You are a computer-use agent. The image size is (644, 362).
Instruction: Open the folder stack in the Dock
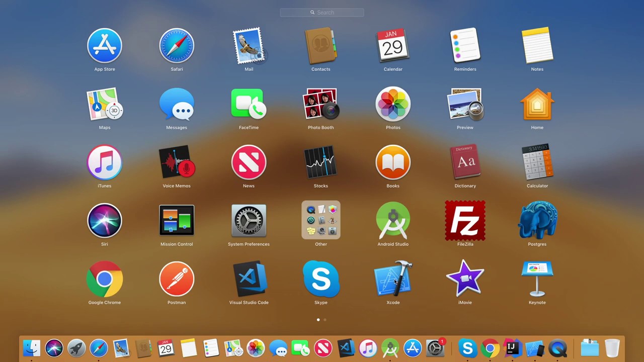[590, 348]
